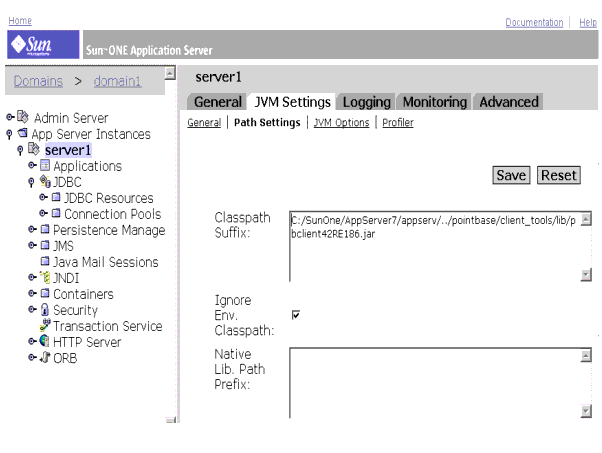Expand the Persistence Manager node
This screenshot has height=453, width=602.
point(33,229)
